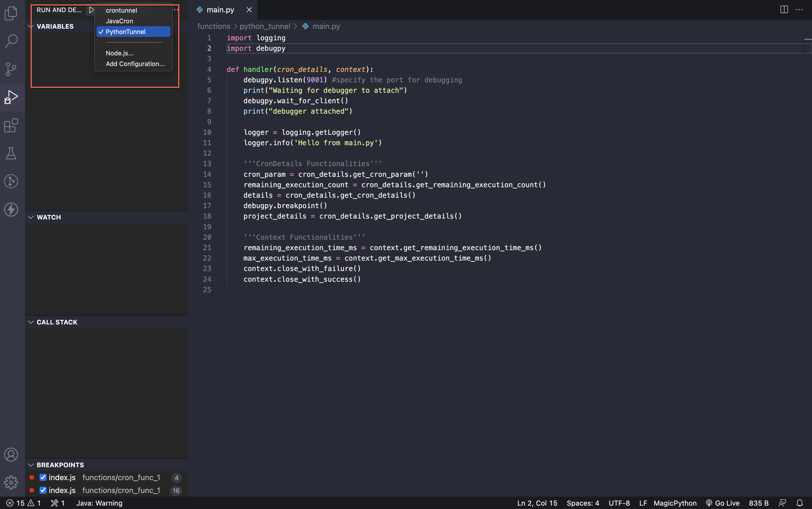Toggle first index.js breakpoint checkbox (line 4)
Image resolution: width=812 pixels, height=509 pixels.
[43, 477]
